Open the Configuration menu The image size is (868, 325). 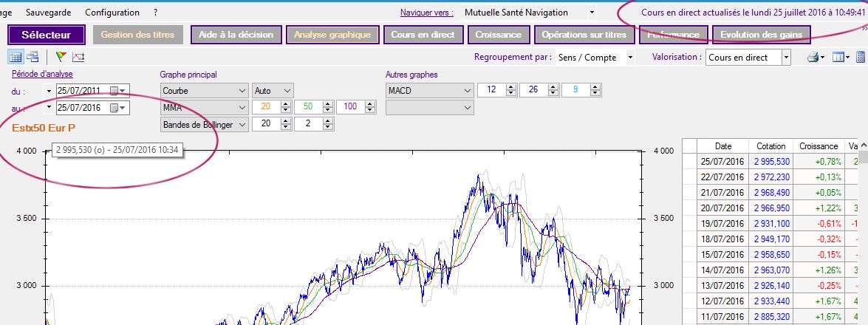(112, 13)
